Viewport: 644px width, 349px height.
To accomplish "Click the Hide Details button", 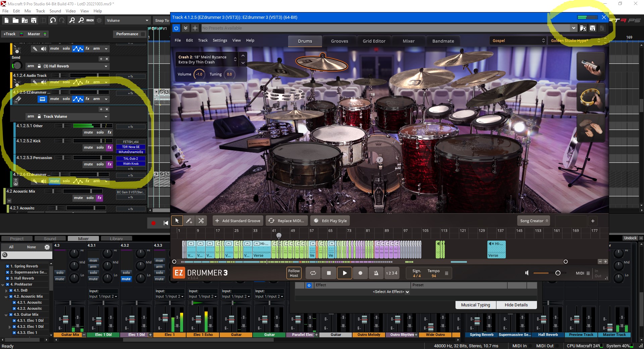I will [516, 305].
